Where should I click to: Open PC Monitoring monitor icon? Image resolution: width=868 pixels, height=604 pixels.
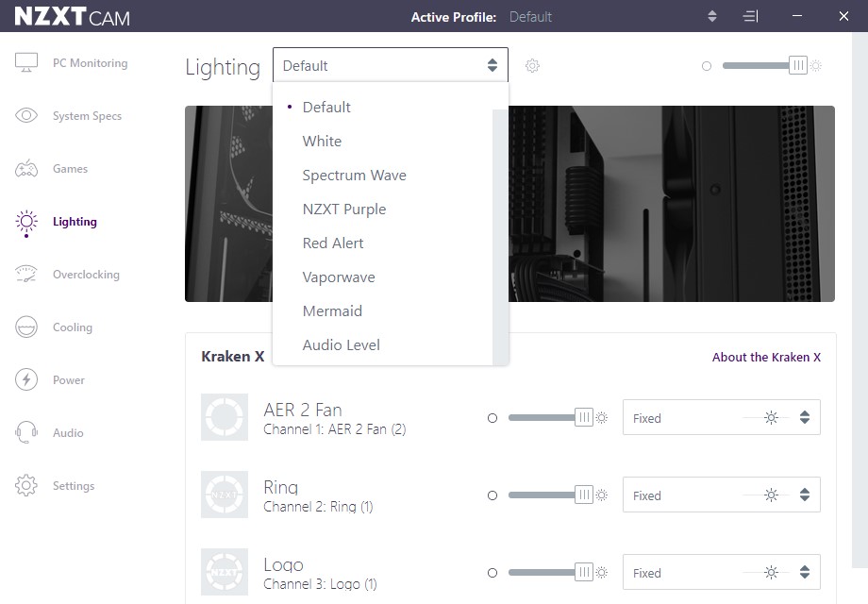26,62
